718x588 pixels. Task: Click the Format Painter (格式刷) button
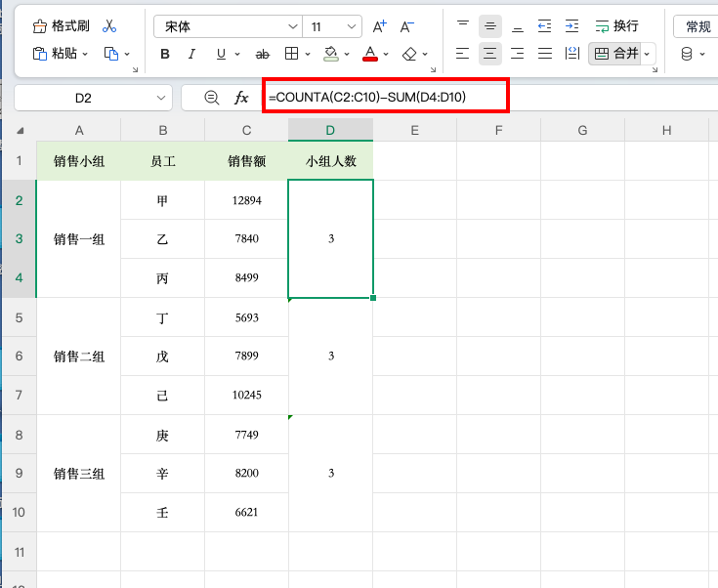[61, 26]
